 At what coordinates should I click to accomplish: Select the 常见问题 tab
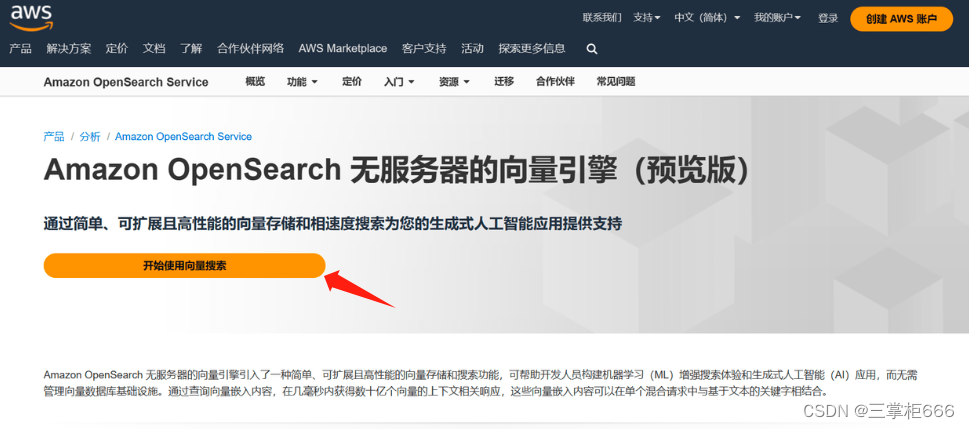click(616, 82)
